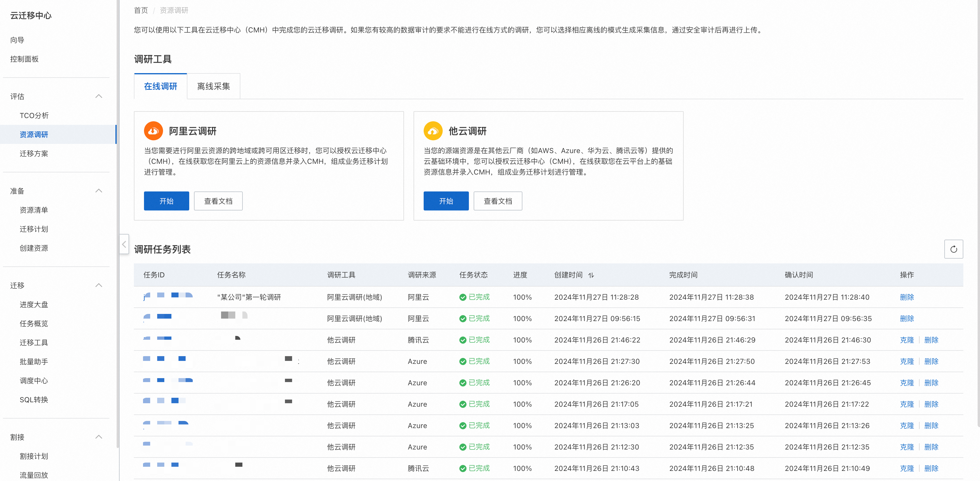Click task name "某公司"第一轮调研

[249, 297]
